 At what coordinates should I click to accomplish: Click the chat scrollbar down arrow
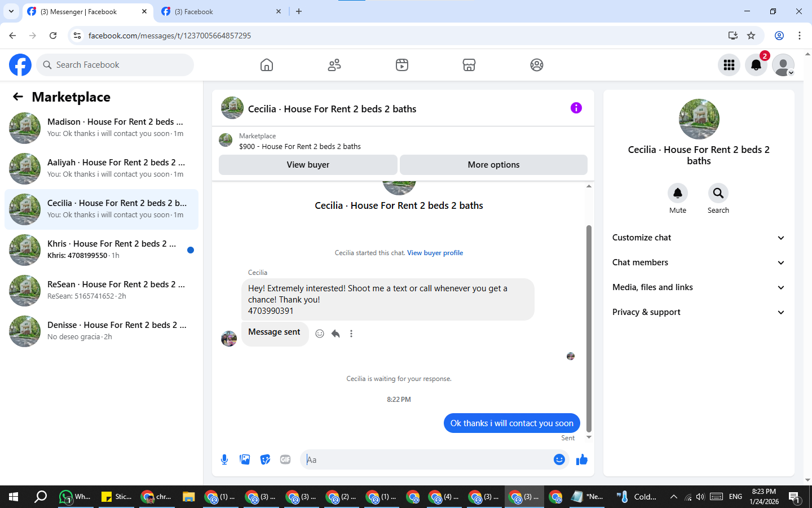point(589,437)
